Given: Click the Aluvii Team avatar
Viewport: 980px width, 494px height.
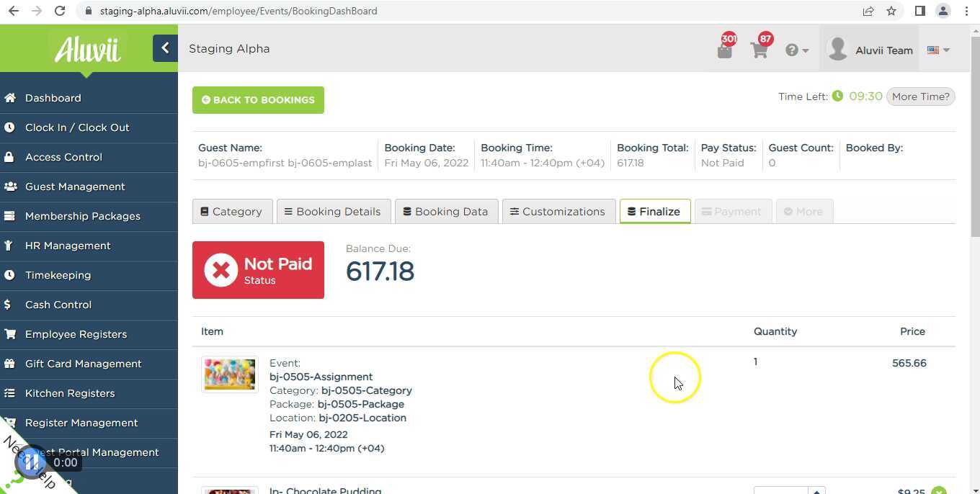Looking at the screenshot, I should (x=837, y=50).
